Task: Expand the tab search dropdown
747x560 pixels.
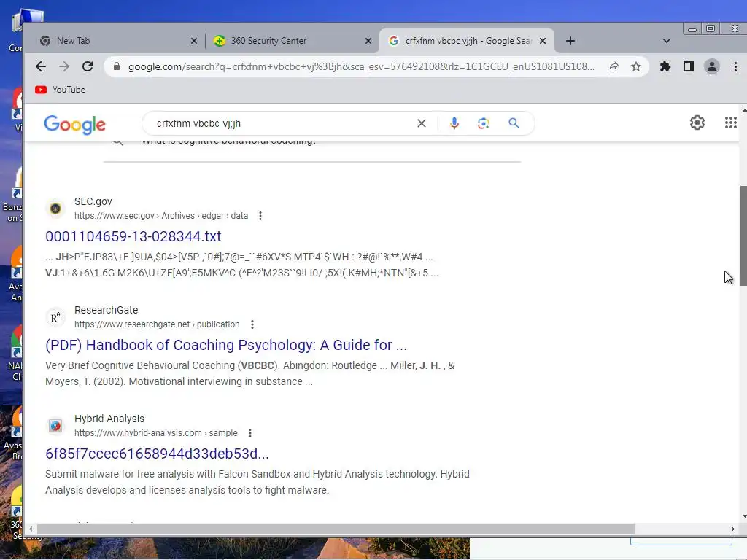Action: click(667, 41)
